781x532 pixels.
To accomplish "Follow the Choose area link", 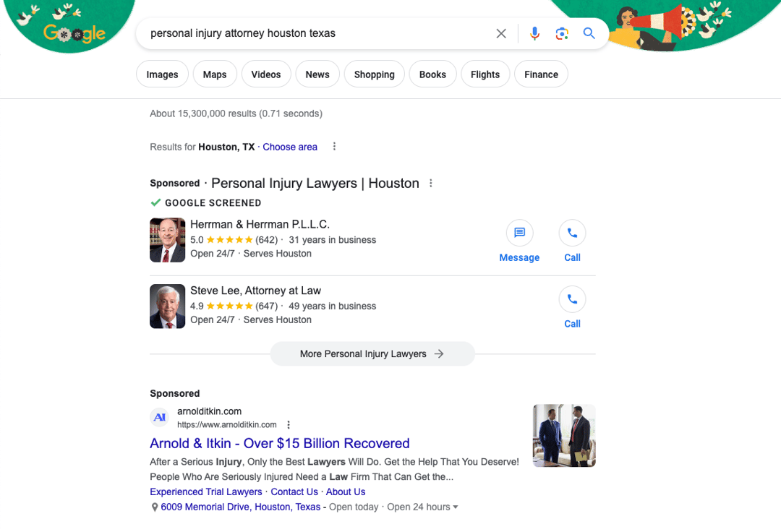I will (x=290, y=147).
